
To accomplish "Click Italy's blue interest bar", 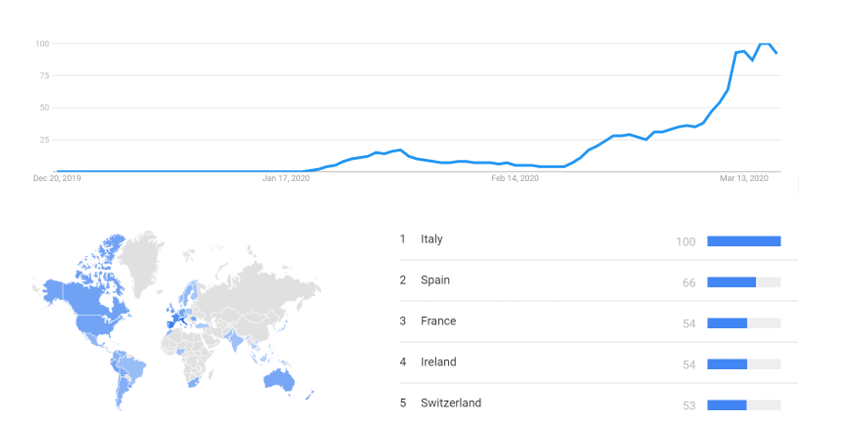I will point(743,241).
